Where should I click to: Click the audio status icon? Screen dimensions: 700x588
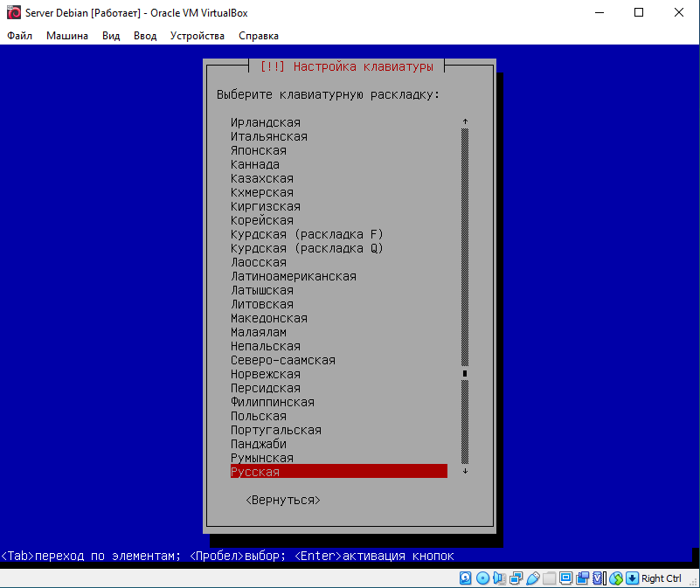499,578
